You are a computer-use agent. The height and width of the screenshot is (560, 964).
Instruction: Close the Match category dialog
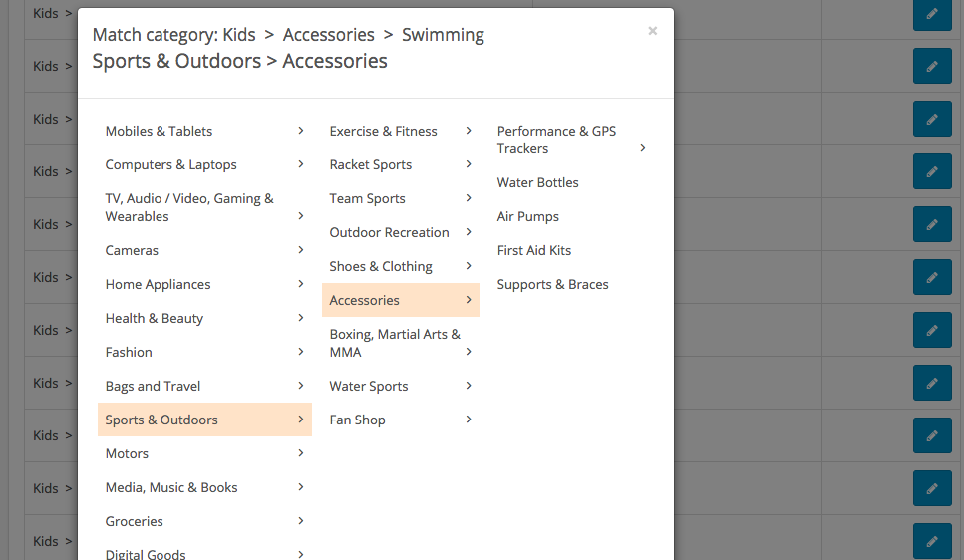(652, 31)
